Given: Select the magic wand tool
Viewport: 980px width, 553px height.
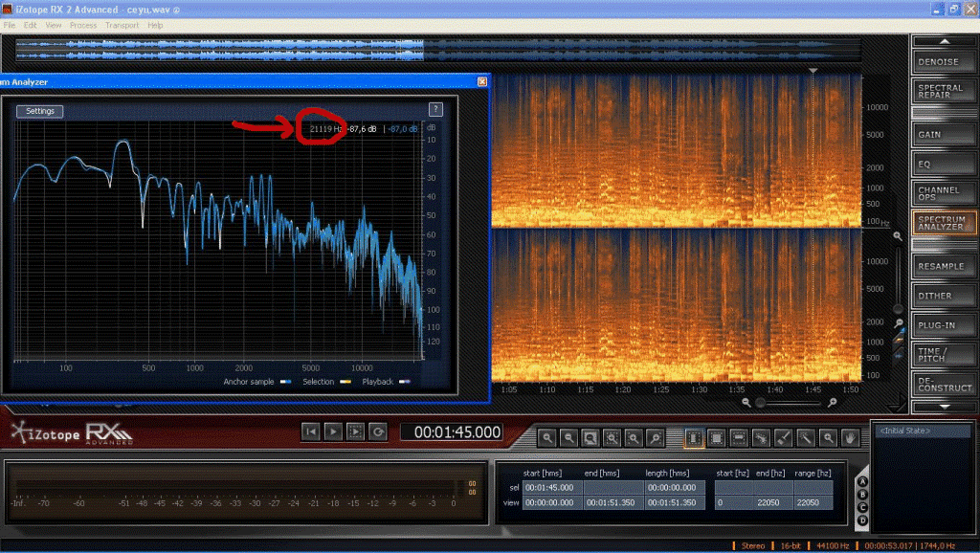Looking at the screenshot, I should pyautogui.click(x=806, y=438).
